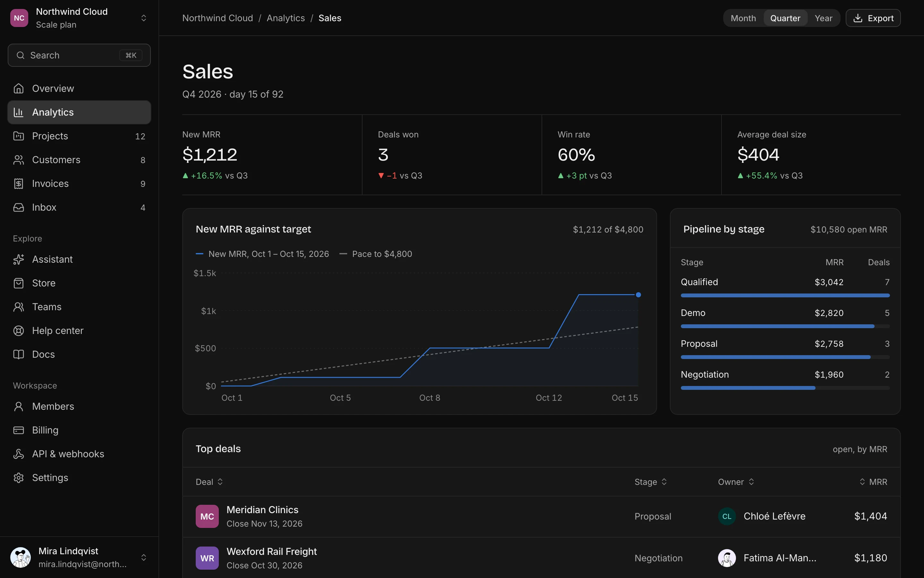This screenshot has width=924, height=578.
Task: Click the '$10,580 open MRR' text
Action: (x=848, y=229)
